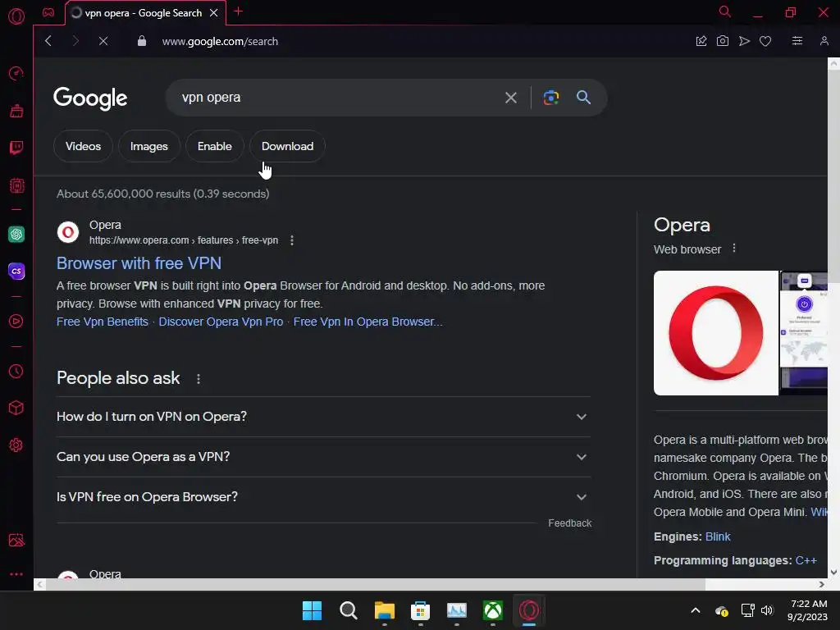Open ChatGPT panel in sidebar
840x630 pixels.
coord(16,234)
